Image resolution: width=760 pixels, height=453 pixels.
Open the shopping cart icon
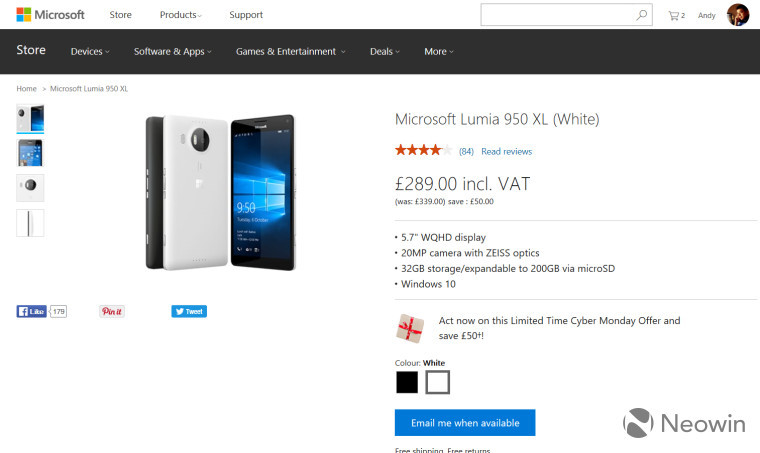coord(676,16)
